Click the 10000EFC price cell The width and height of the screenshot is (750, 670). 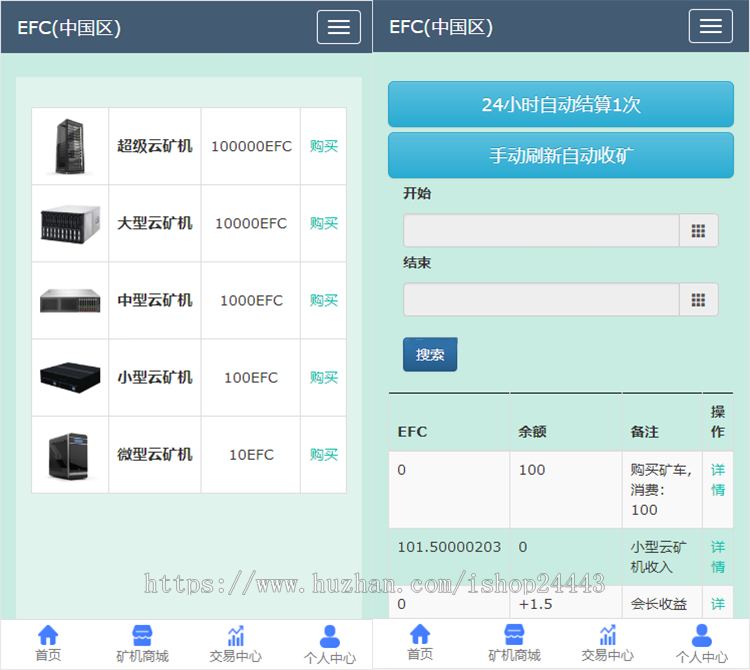(x=251, y=223)
